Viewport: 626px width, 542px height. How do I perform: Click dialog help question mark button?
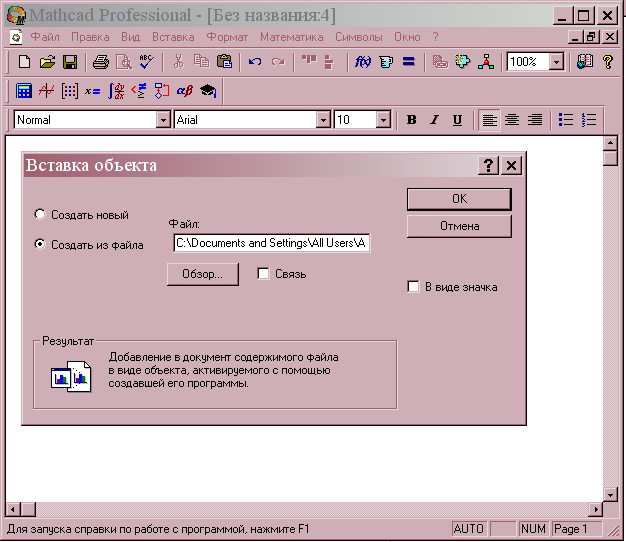pyautogui.click(x=488, y=165)
